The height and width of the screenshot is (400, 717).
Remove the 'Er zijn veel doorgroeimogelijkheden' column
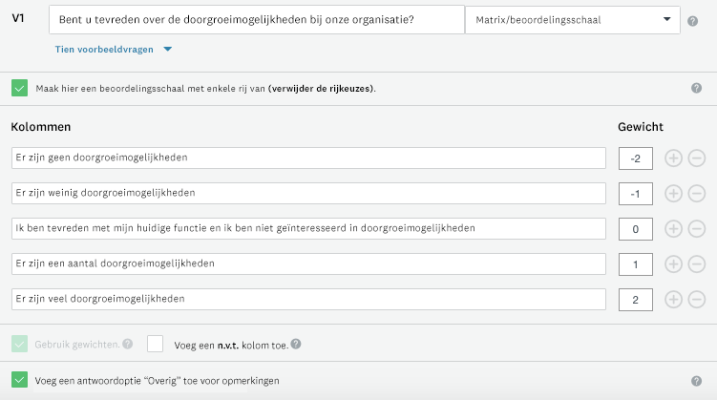coord(696,299)
